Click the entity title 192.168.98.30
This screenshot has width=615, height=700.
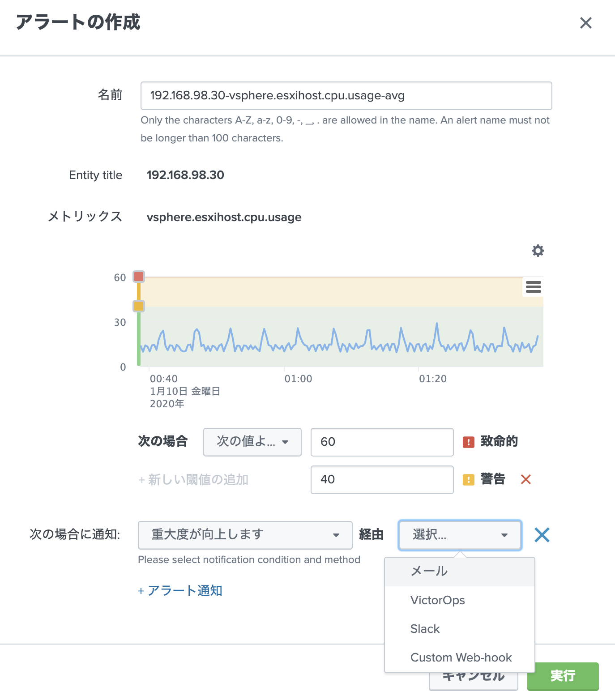185,175
